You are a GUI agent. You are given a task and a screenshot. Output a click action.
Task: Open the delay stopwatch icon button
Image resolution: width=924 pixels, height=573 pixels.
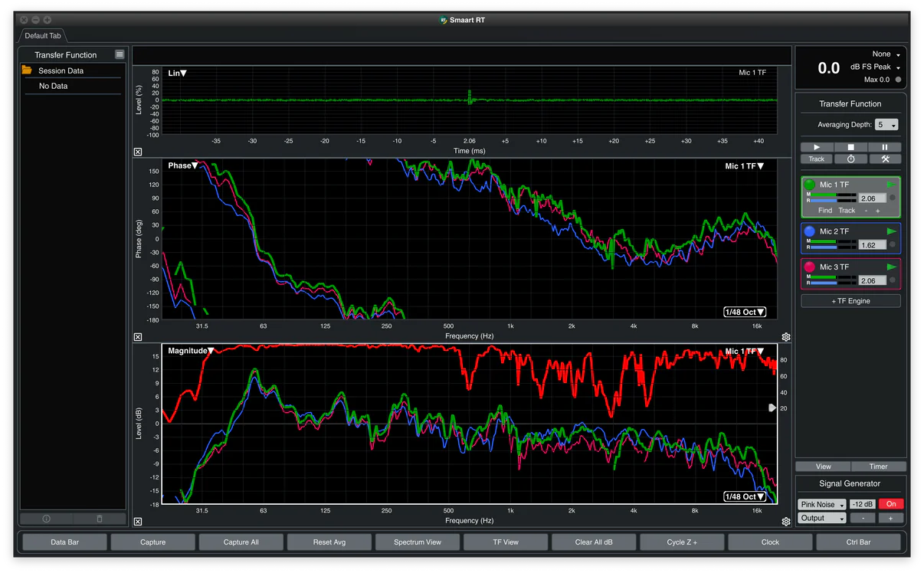850,159
